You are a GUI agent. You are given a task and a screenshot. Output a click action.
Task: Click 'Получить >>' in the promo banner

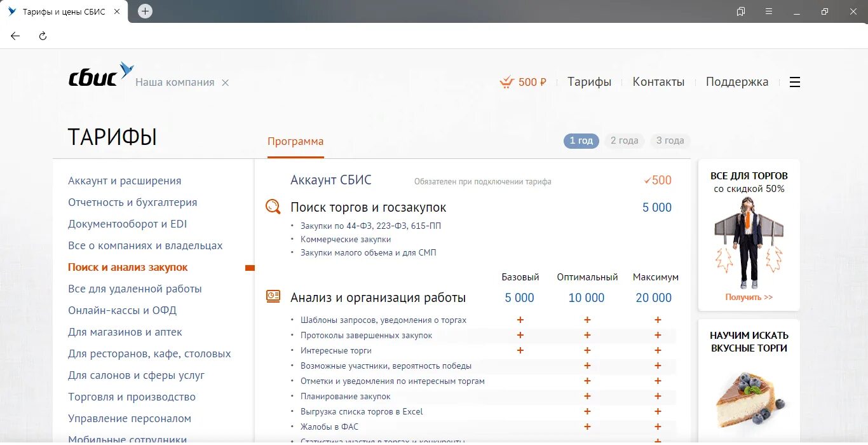(749, 297)
